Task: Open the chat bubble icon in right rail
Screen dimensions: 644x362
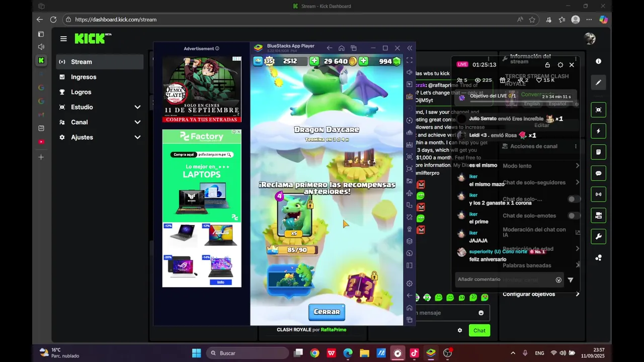Action: pyautogui.click(x=598, y=173)
